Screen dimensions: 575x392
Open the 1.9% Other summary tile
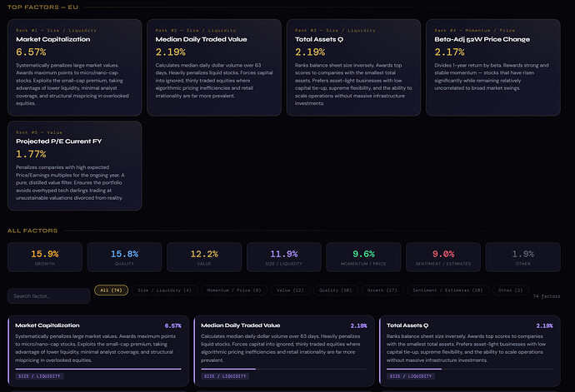522,258
